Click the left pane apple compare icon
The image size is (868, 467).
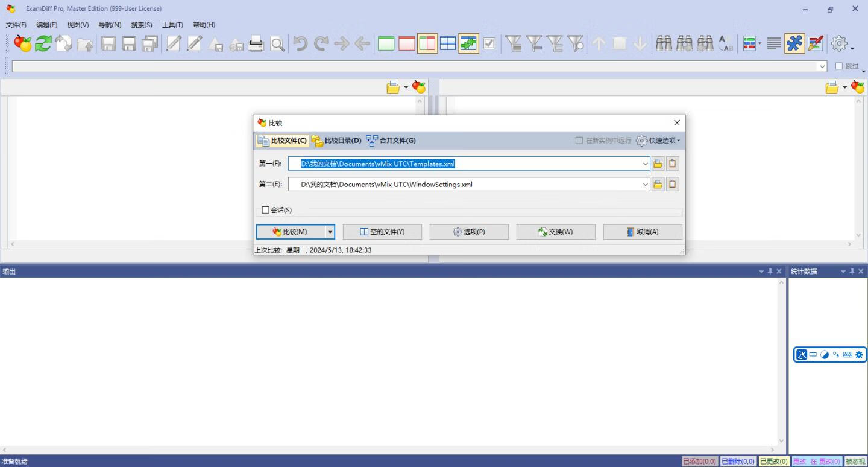point(419,87)
